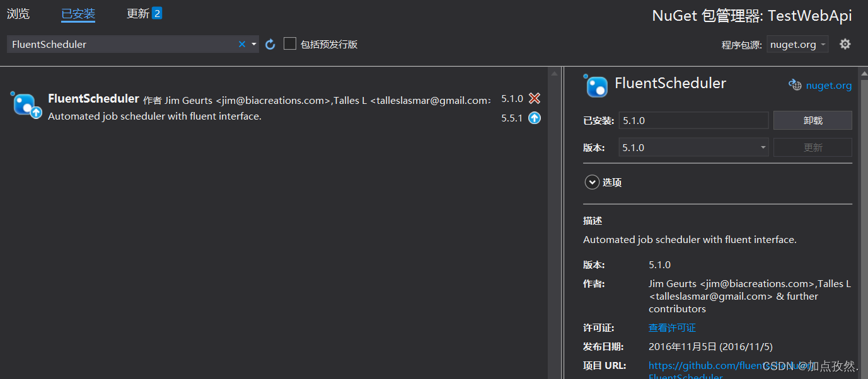
Task: Click the package description text in list
Action: click(x=154, y=116)
